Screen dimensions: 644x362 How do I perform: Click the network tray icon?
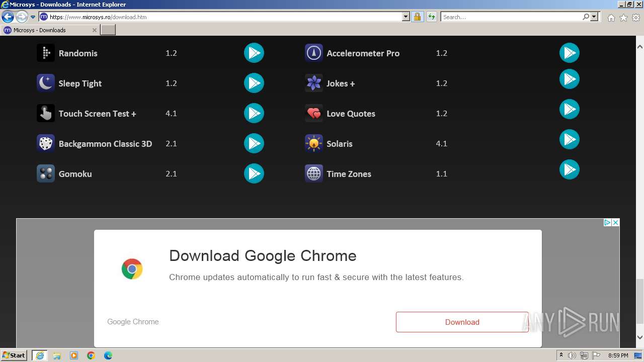[584, 355]
